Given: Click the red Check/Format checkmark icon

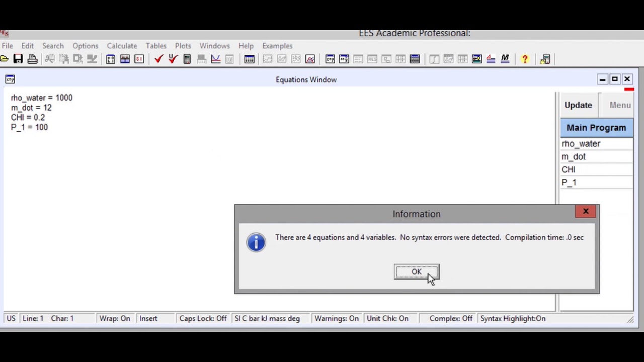Looking at the screenshot, I should (x=159, y=59).
